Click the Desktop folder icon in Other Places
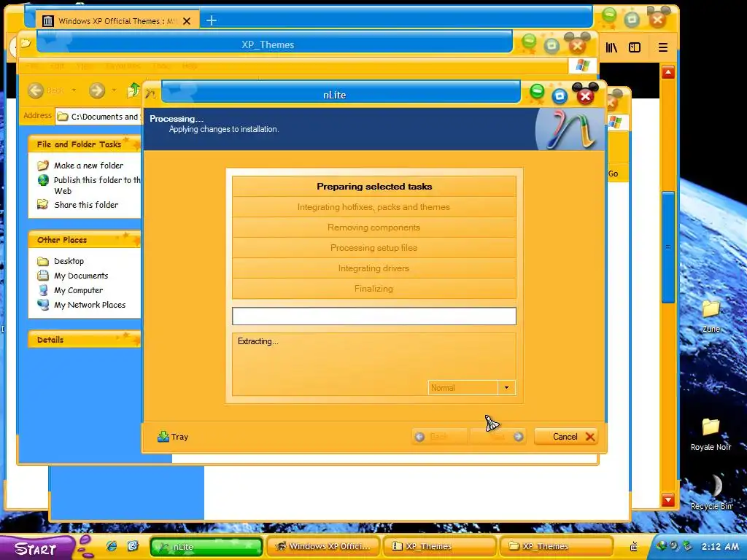Screen dimensions: 747x560 tap(43, 261)
